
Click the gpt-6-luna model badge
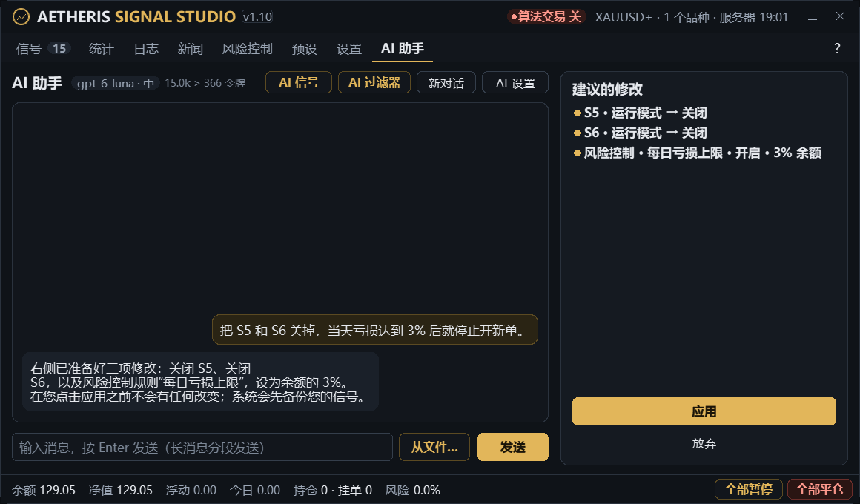click(x=115, y=83)
